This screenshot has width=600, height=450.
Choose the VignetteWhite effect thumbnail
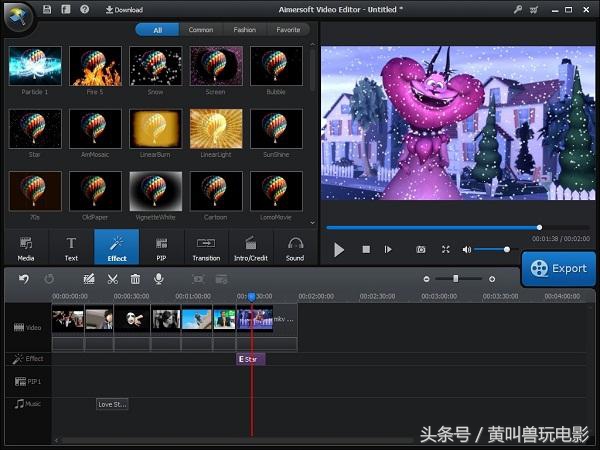pos(156,191)
